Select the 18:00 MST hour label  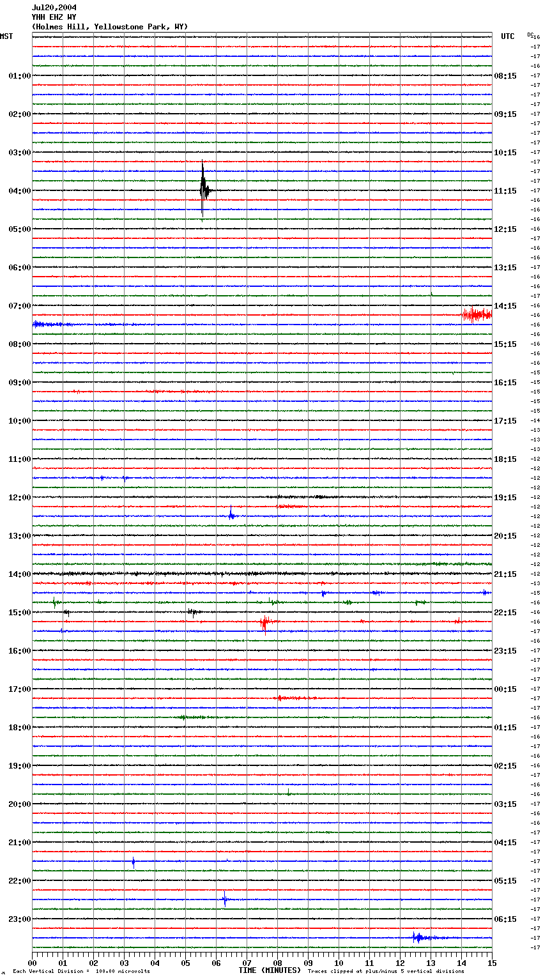coord(20,728)
